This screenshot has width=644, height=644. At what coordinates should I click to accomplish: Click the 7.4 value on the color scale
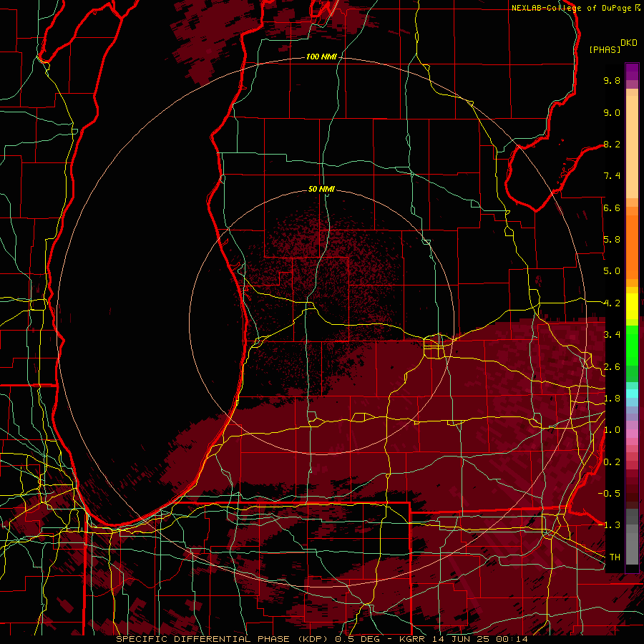[x=612, y=176]
